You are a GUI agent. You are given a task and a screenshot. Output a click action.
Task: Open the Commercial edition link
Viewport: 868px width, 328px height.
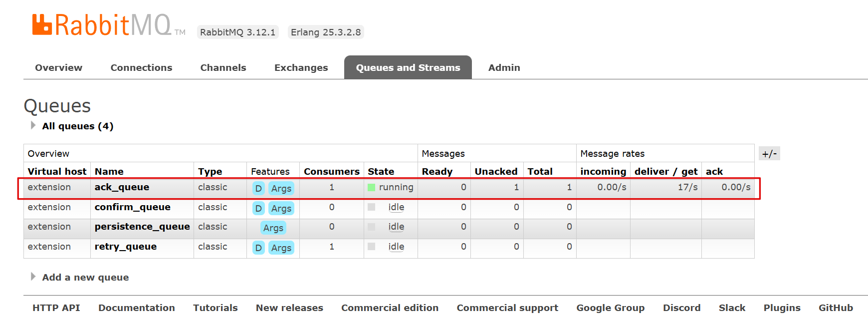(390, 308)
